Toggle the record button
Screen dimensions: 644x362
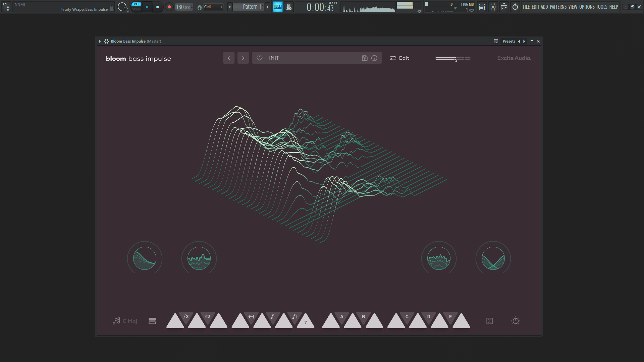[x=169, y=7]
